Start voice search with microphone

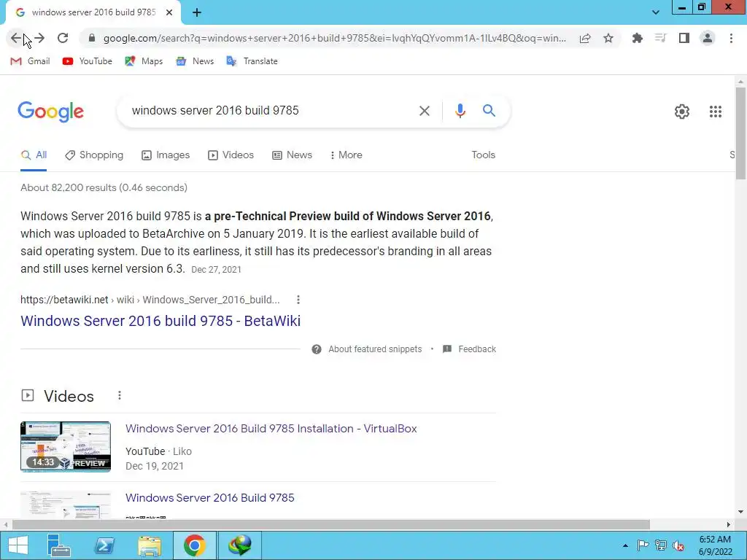pyautogui.click(x=460, y=111)
